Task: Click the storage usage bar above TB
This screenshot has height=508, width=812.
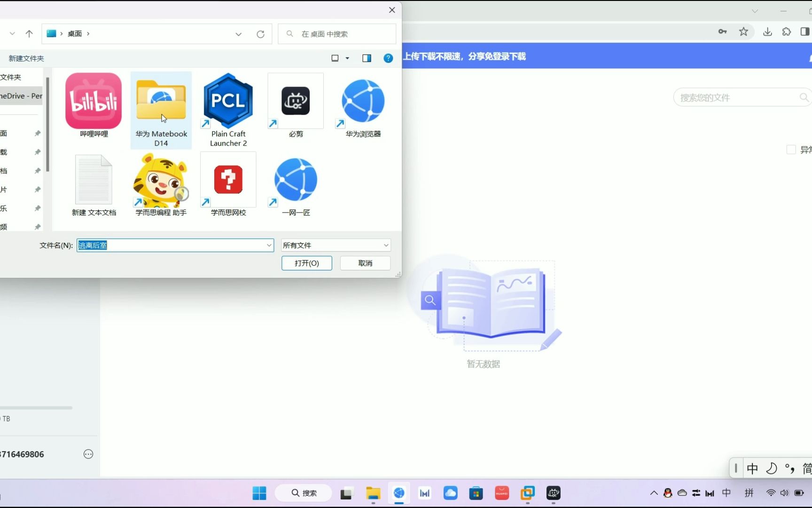Action: [x=36, y=408]
